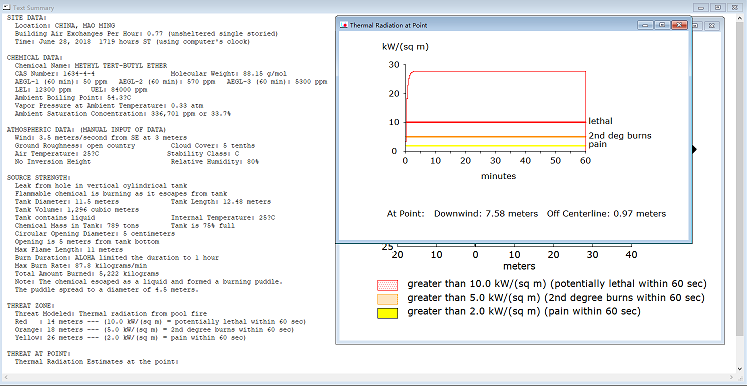The height and width of the screenshot is (386, 747).
Task: Maximize the Thermal Radiation at Point window
Action: 661,25
